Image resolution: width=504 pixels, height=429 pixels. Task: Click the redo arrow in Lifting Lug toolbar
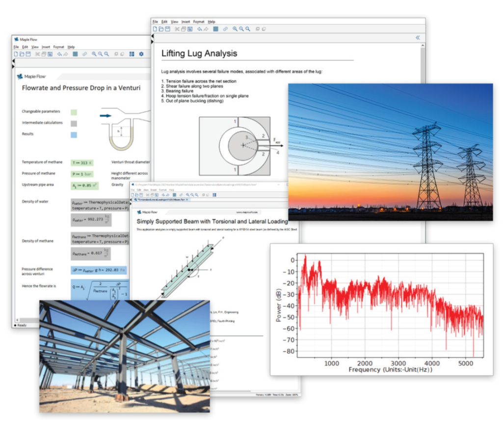tap(206, 29)
